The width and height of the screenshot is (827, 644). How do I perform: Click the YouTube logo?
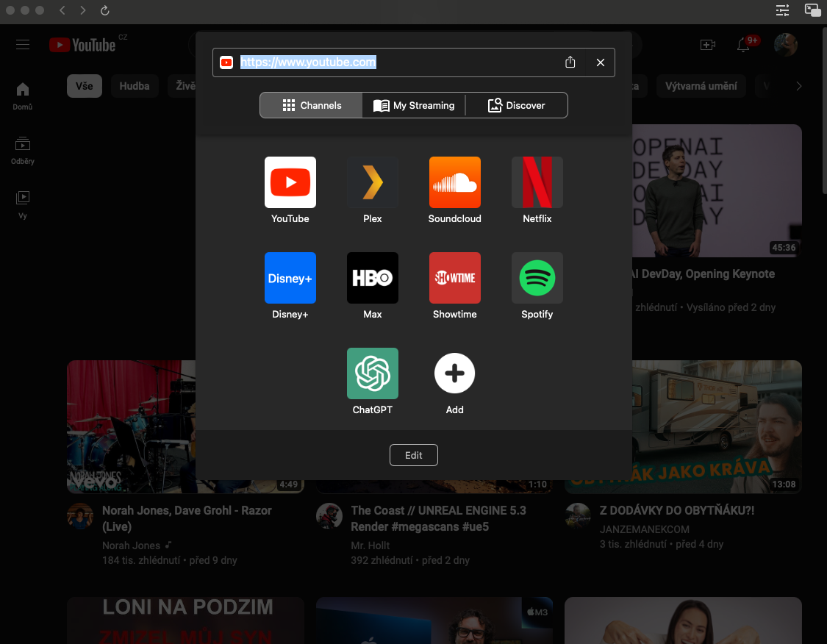(x=82, y=45)
